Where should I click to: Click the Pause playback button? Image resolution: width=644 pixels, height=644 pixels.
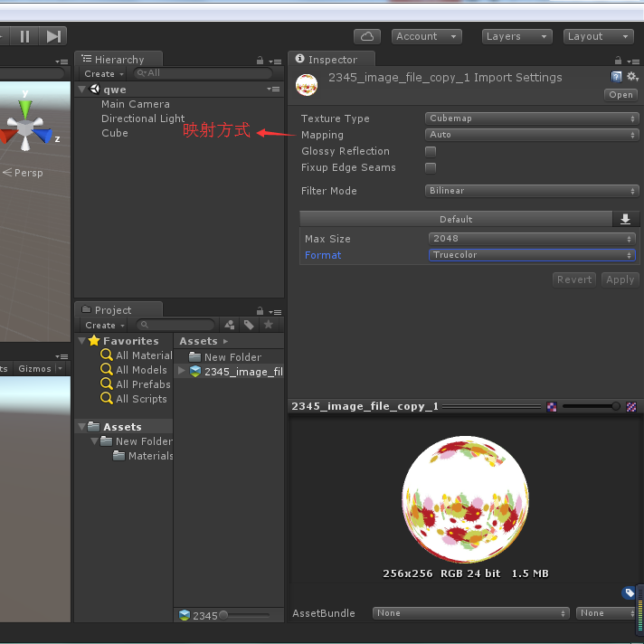coord(25,36)
